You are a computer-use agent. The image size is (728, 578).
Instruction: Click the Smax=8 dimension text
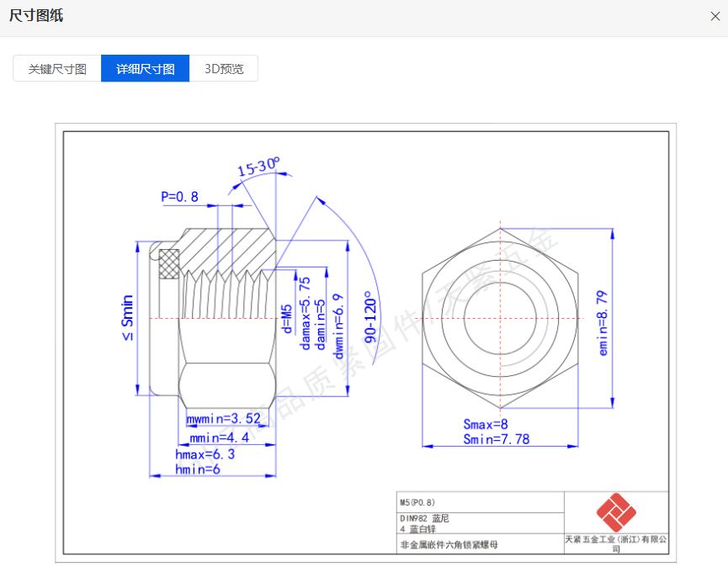click(x=486, y=425)
